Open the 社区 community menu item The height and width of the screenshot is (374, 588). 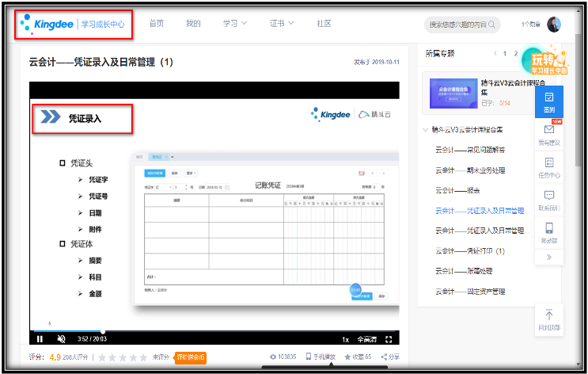(x=324, y=24)
